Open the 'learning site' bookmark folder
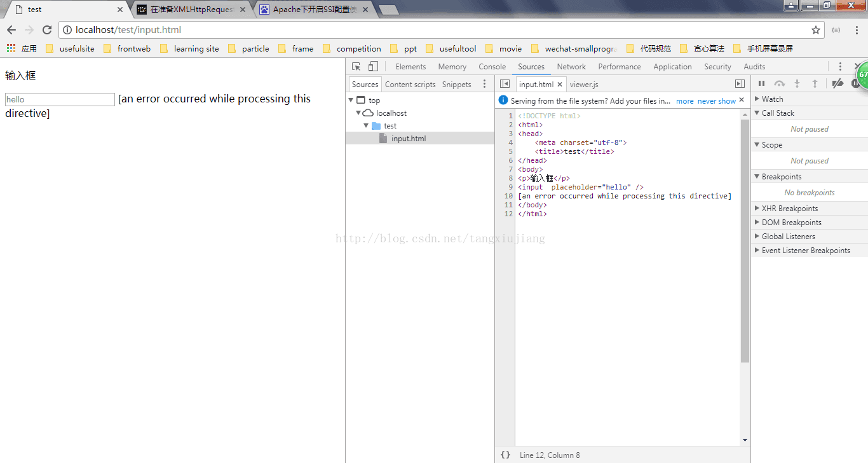The image size is (868, 463). (x=189, y=48)
